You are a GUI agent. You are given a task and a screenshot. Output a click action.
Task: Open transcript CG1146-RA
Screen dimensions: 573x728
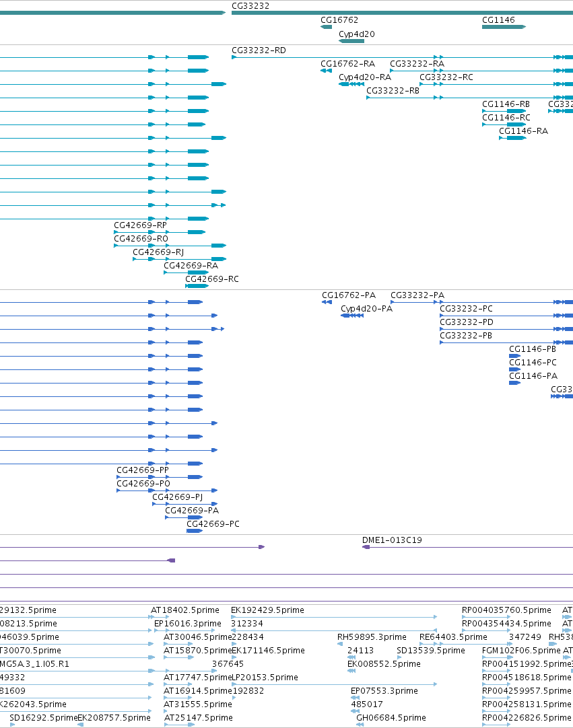pos(523,131)
